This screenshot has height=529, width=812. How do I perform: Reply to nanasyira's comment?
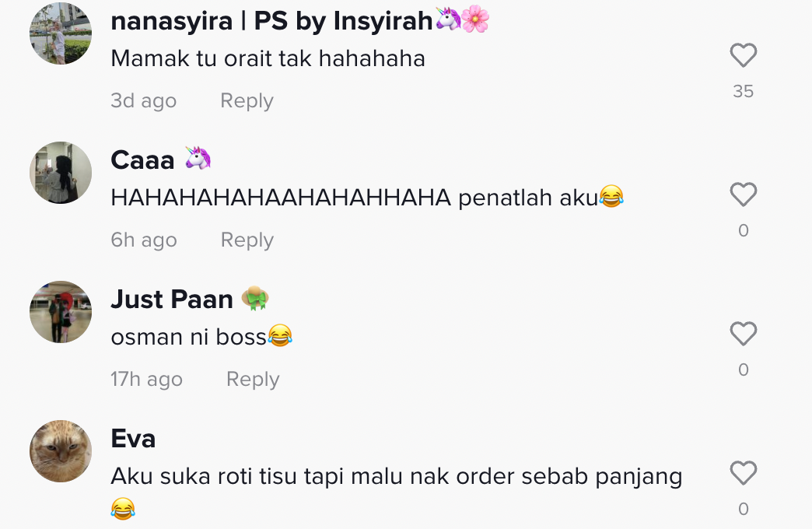(x=247, y=100)
